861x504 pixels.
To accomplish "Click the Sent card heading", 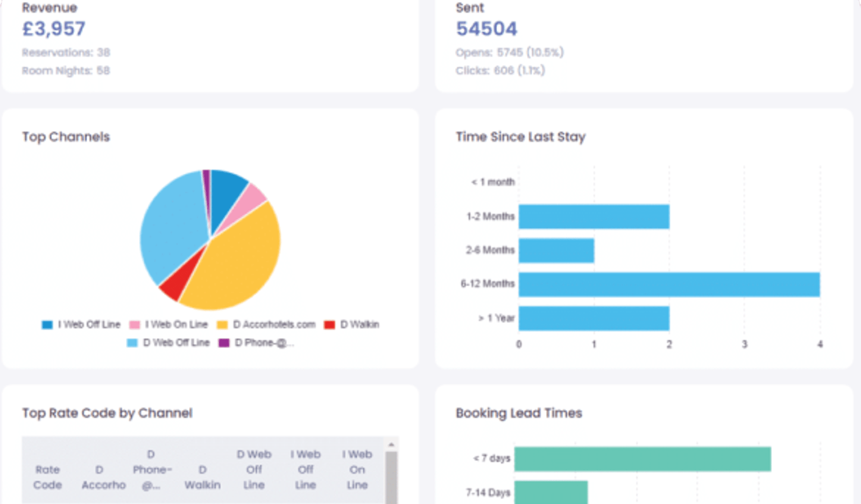I will tap(470, 8).
